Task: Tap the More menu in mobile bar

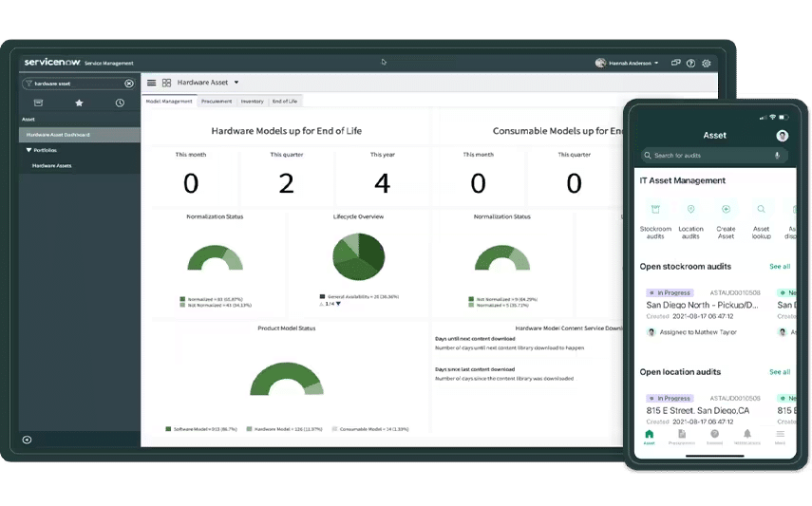Action: click(x=780, y=437)
